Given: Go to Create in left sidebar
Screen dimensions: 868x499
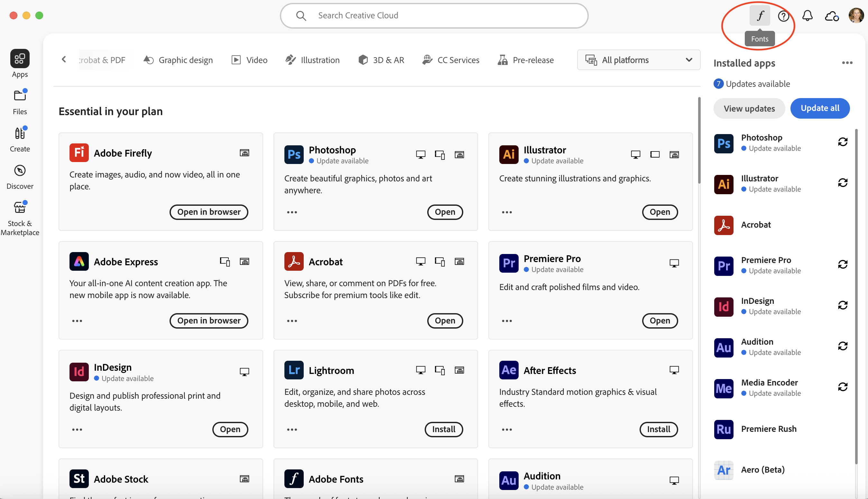Looking at the screenshot, I should point(20,139).
